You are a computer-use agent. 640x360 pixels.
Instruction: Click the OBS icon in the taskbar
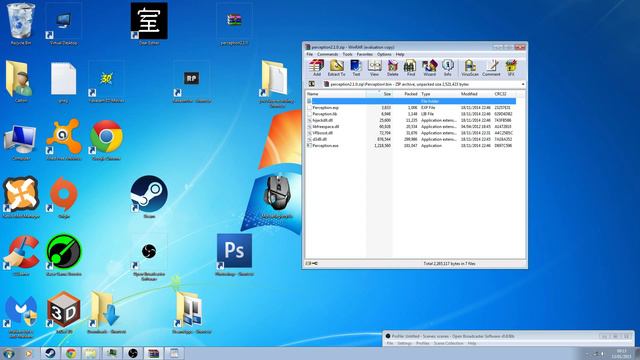tap(133, 353)
